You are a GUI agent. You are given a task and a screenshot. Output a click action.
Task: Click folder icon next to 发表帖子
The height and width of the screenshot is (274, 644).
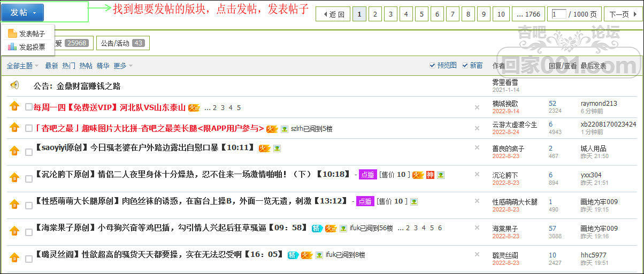(12, 34)
